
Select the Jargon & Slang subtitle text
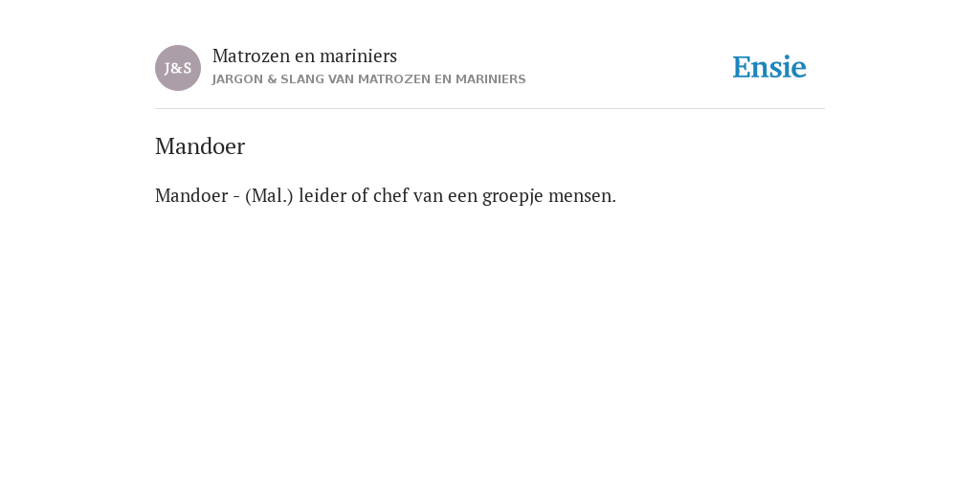click(368, 79)
